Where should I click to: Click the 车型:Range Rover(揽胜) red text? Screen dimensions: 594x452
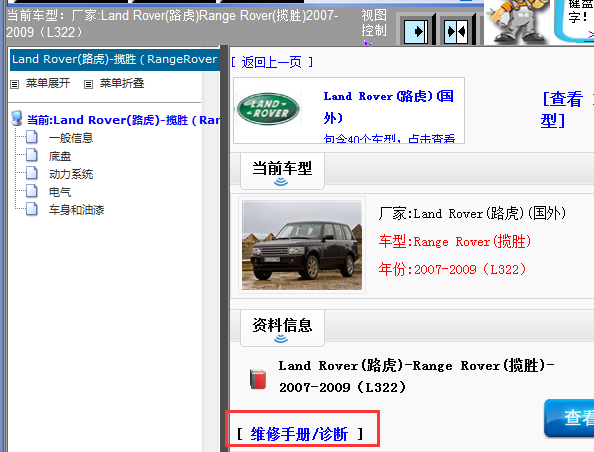click(x=455, y=241)
